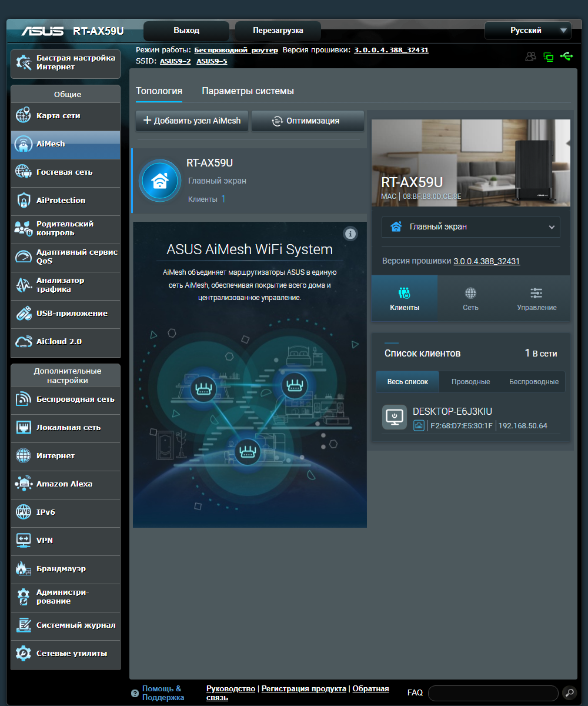Open firmware version link in header
588x706 pixels.
[x=391, y=50]
